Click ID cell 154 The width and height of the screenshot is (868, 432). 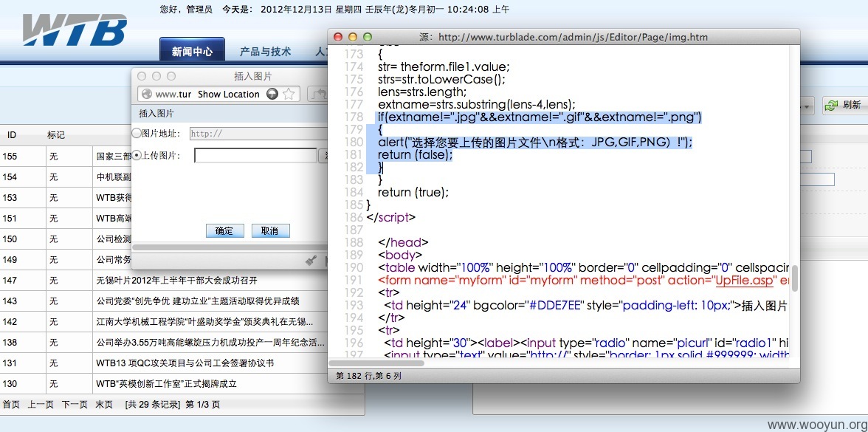click(10, 177)
